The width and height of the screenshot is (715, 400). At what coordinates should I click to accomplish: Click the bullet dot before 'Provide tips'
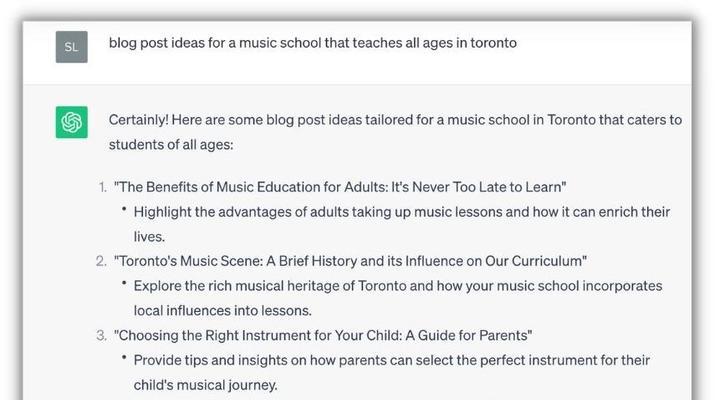pos(124,357)
